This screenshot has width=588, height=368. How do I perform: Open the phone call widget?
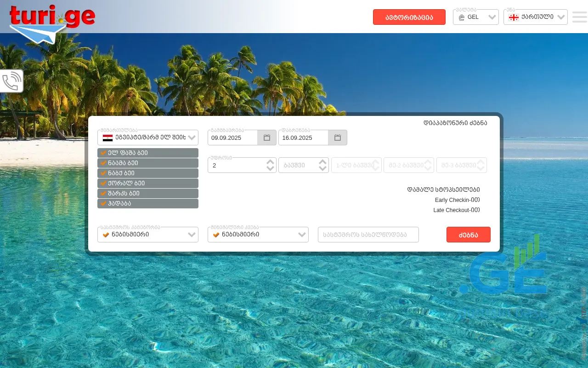click(x=11, y=81)
